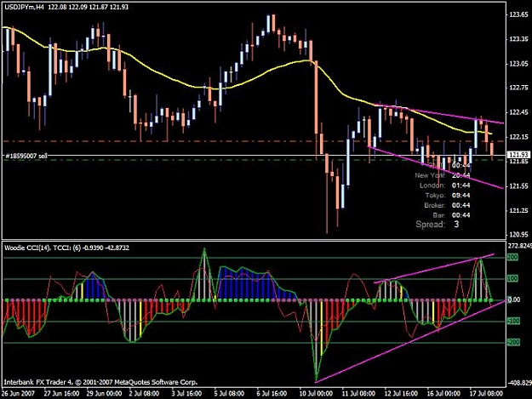Click the London clock time 01:44
Viewport: 532px width, 399px height.
tap(460, 185)
